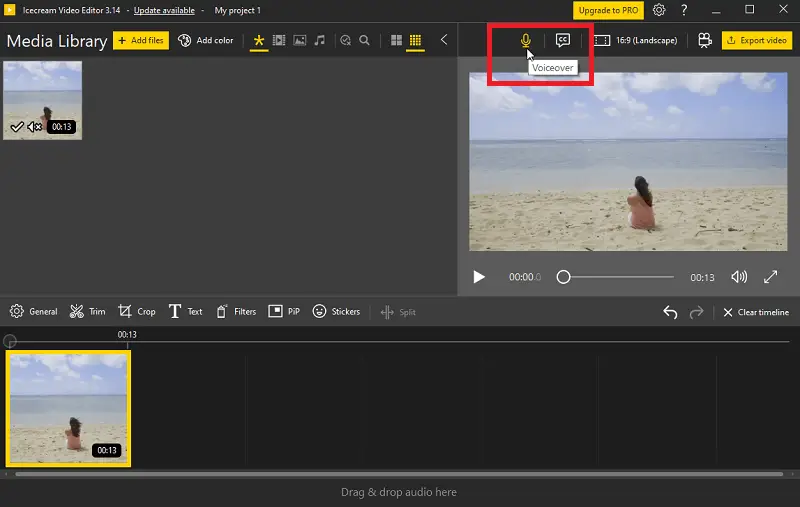
Task: Open General clip settings
Action: (x=34, y=312)
